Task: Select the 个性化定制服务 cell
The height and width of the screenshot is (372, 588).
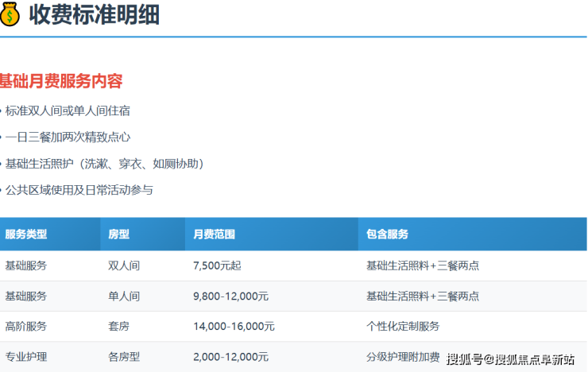Action: click(x=403, y=326)
